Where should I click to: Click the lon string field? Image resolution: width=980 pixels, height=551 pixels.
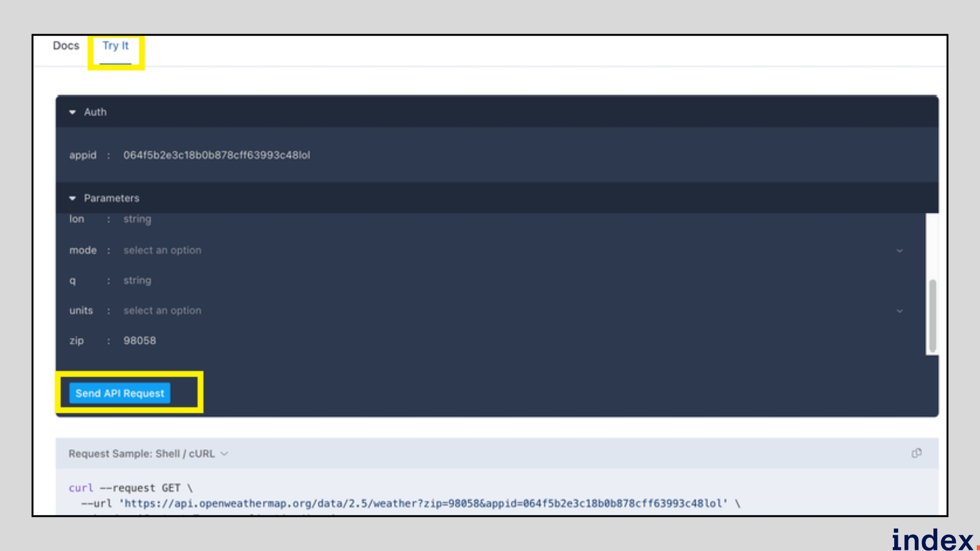tap(137, 219)
